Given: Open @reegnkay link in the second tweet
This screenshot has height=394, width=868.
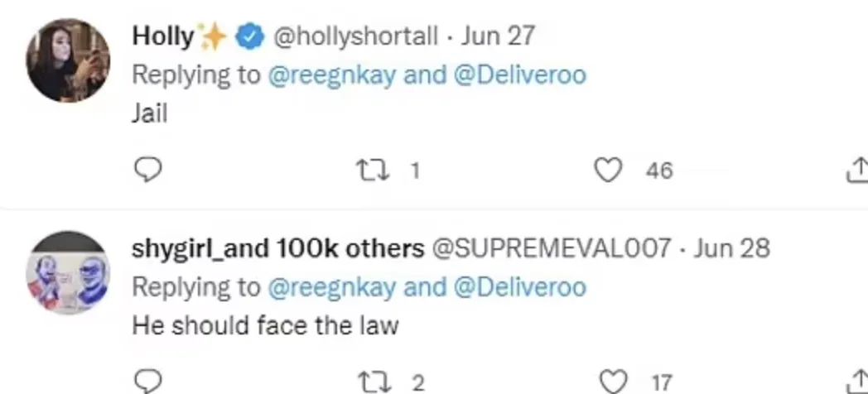Looking at the screenshot, I should [331, 288].
